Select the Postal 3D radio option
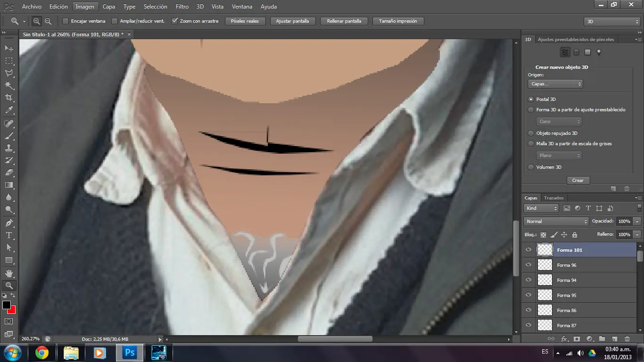 531,99
